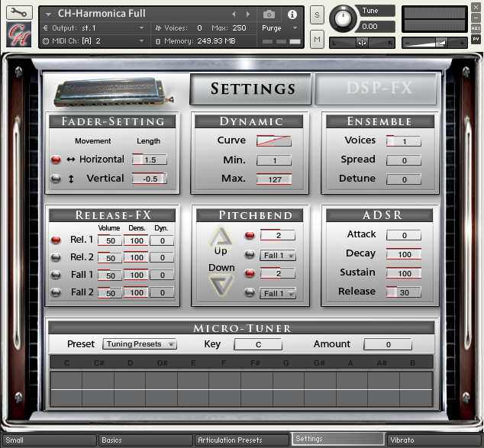484x448 pixels.
Task: Show the instrument info via the i icon
Action: pyautogui.click(x=292, y=15)
